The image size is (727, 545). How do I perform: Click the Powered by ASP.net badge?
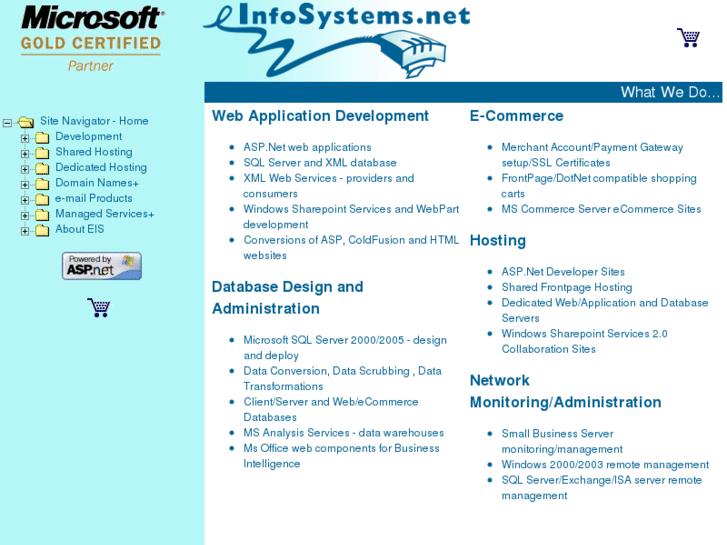click(x=102, y=266)
